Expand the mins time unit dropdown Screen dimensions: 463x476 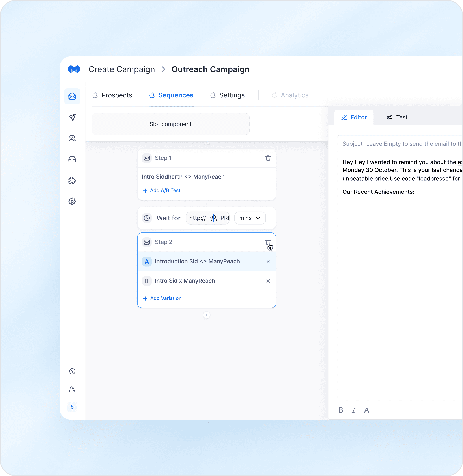(x=250, y=218)
